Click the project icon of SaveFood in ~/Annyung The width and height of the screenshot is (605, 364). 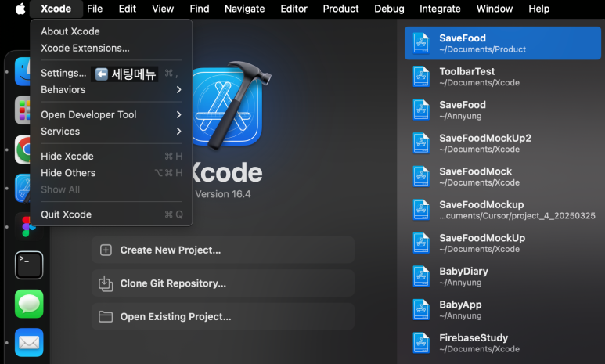click(x=421, y=110)
